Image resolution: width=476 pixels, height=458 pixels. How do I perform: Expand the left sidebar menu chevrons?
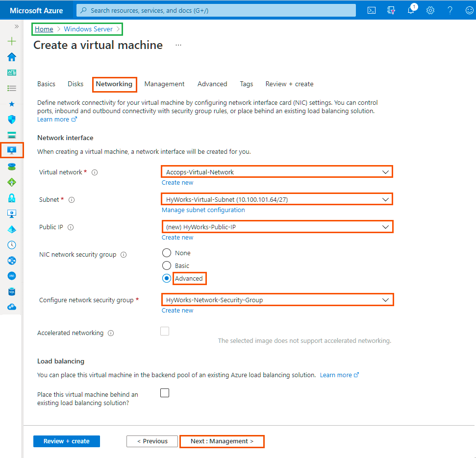[16, 26]
